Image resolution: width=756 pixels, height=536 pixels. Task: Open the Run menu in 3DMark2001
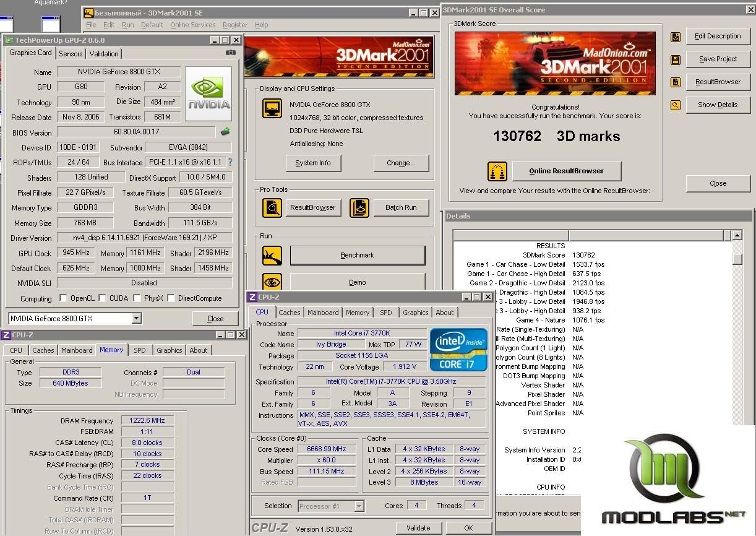pyautogui.click(x=127, y=25)
